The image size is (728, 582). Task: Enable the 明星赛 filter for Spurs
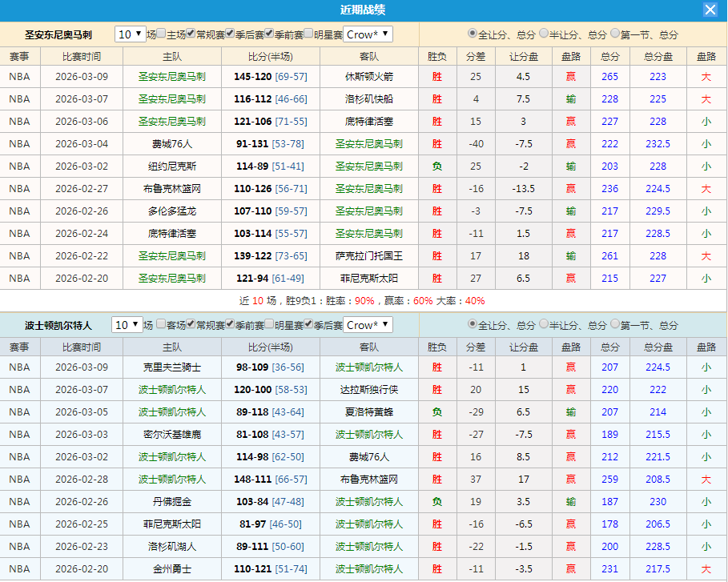tap(308, 33)
